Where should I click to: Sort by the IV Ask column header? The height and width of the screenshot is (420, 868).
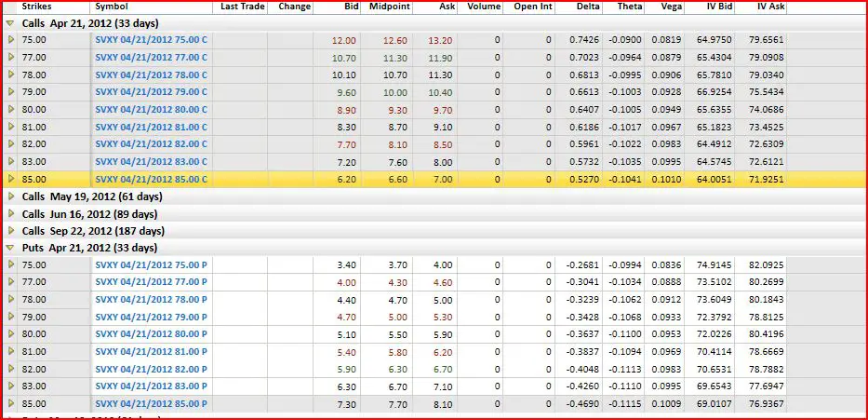click(770, 7)
